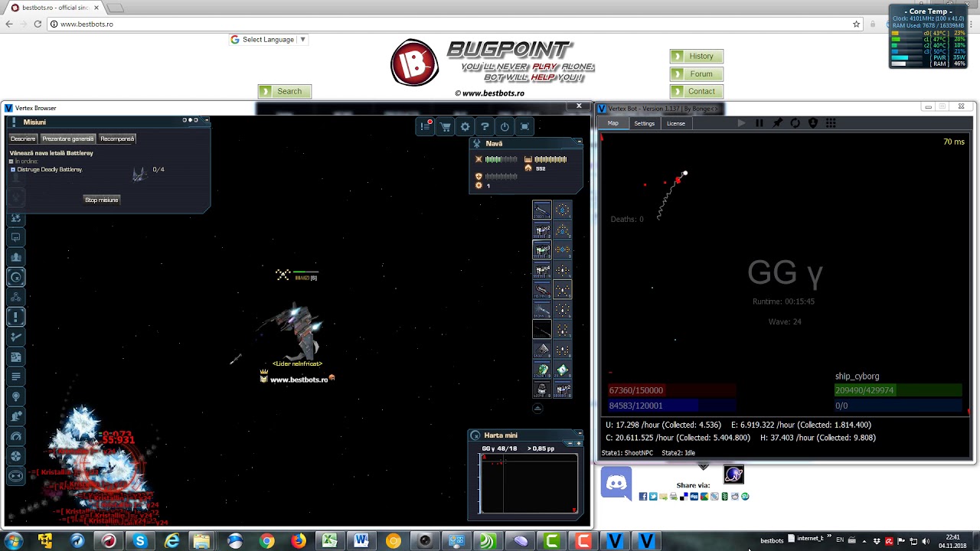Open the quest list icon with red notification

[426, 126]
